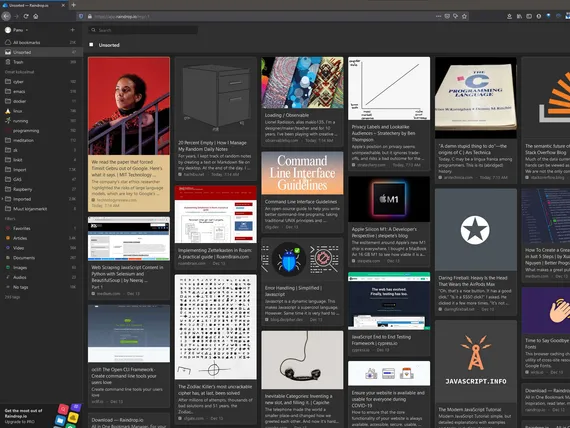Screen dimensions: 570x428
Task: Go back with the browser back arrow
Action: pyautogui.click(x=6, y=16)
